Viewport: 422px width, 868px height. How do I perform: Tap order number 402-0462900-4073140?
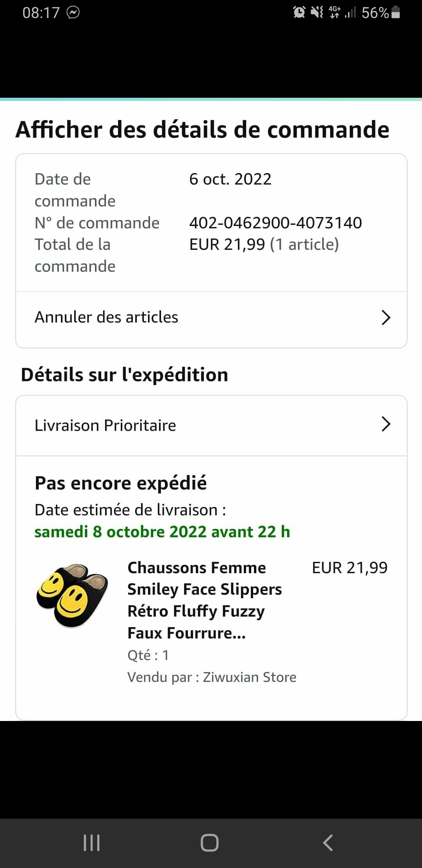pos(275,223)
